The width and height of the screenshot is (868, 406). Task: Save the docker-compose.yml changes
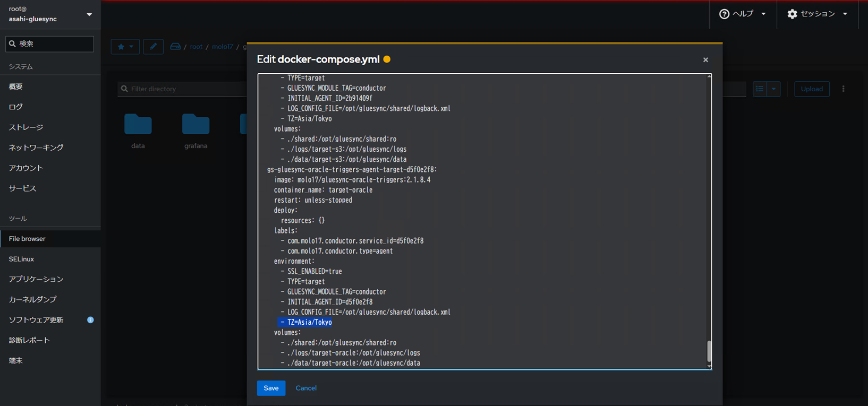[271, 388]
